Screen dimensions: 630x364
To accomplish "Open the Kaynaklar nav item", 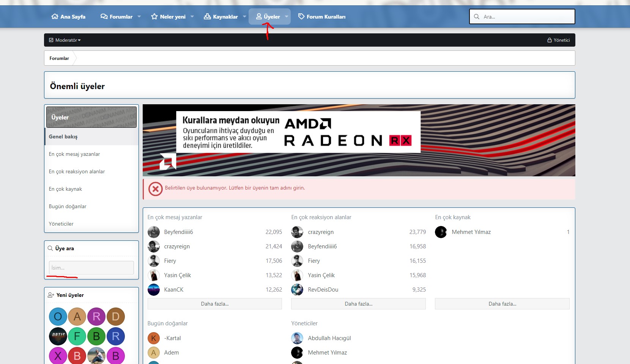I will coord(221,17).
